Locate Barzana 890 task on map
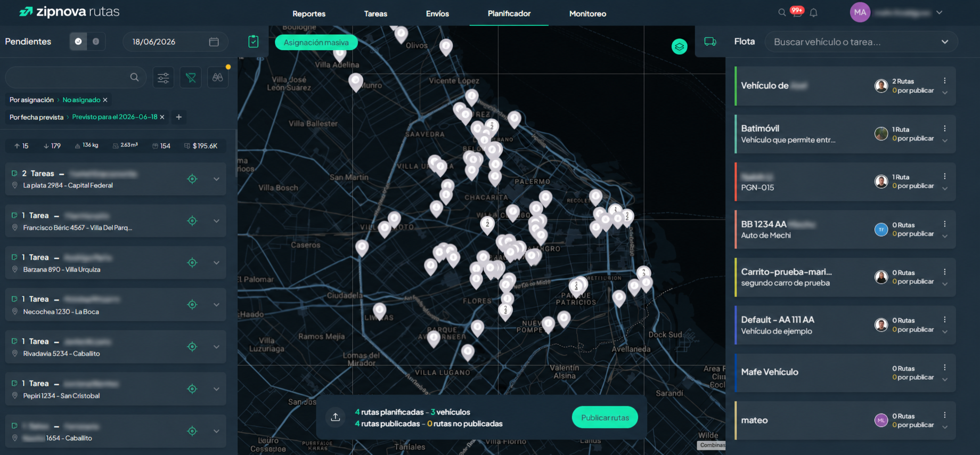 192,263
